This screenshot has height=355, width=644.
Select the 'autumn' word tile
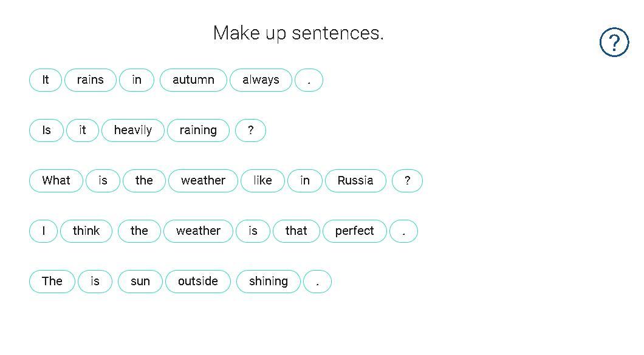tap(193, 80)
